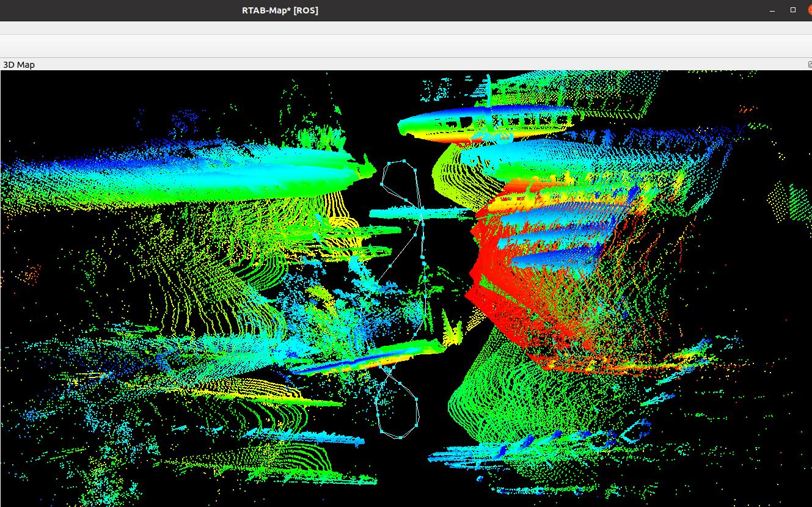Click the RTAB-Map* [ROS] title bar text

point(280,10)
